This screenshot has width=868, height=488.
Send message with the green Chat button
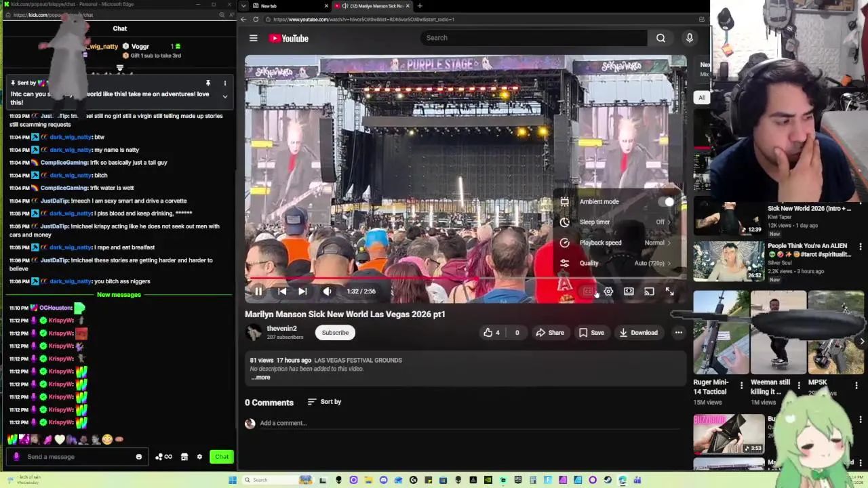222,457
